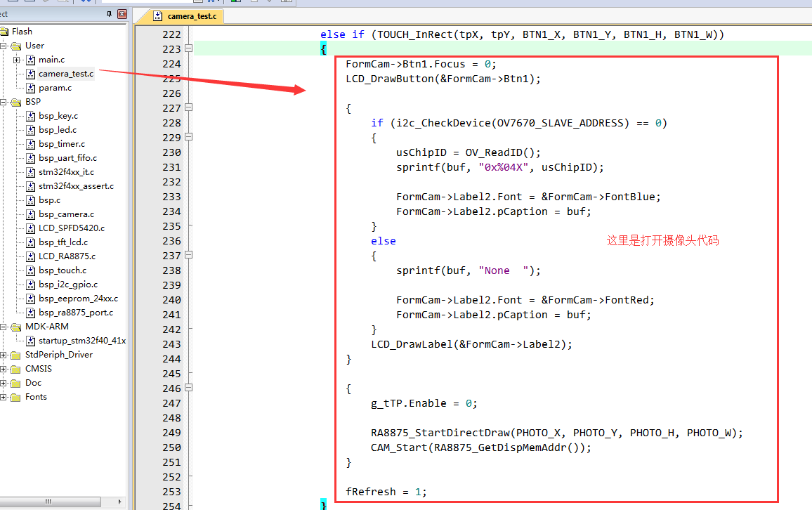Click the file icon beside bsp_timer.c

pos(30,144)
